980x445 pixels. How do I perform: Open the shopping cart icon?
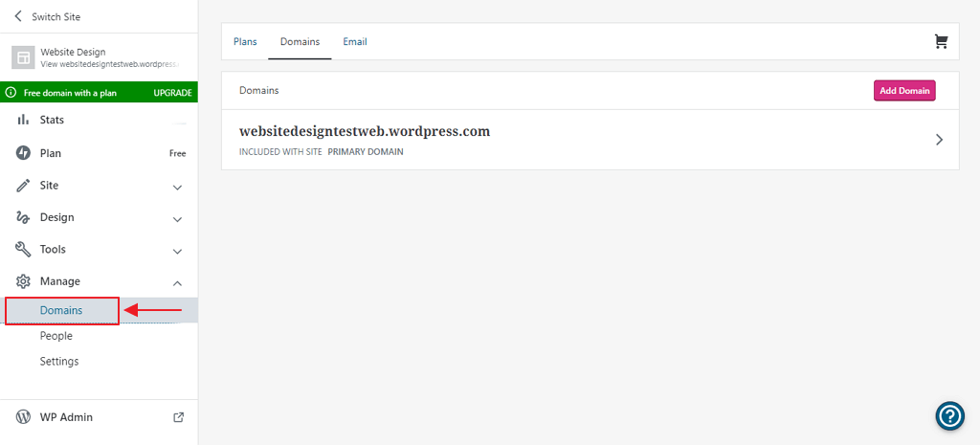tap(941, 42)
